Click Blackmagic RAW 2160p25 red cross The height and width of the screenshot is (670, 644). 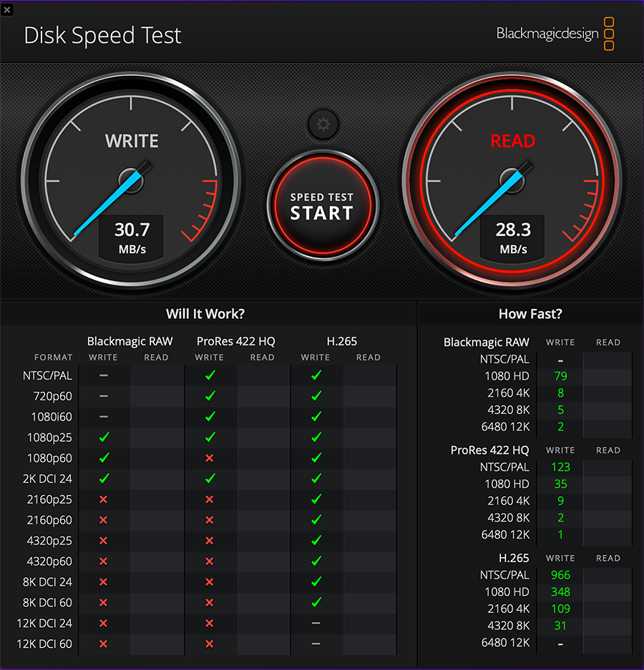pyautogui.click(x=104, y=499)
